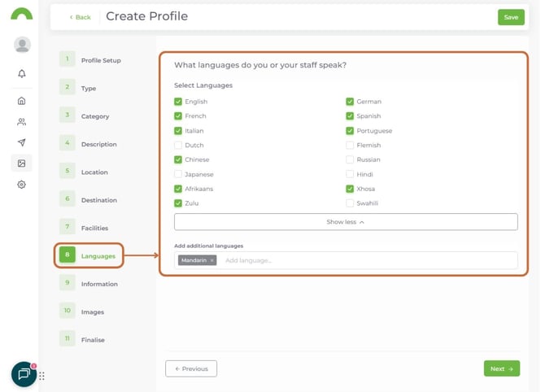Click the home icon in sidebar
This screenshot has height=392, width=545.
click(x=22, y=101)
